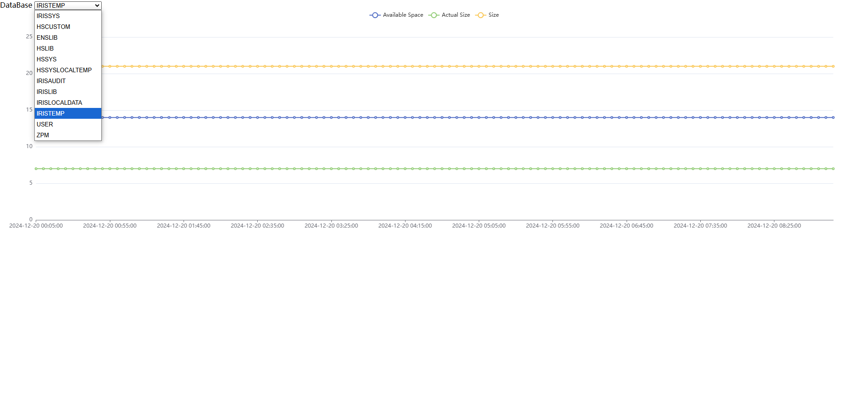
Task: Select HSSYS database entry
Action: [x=47, y=59]
